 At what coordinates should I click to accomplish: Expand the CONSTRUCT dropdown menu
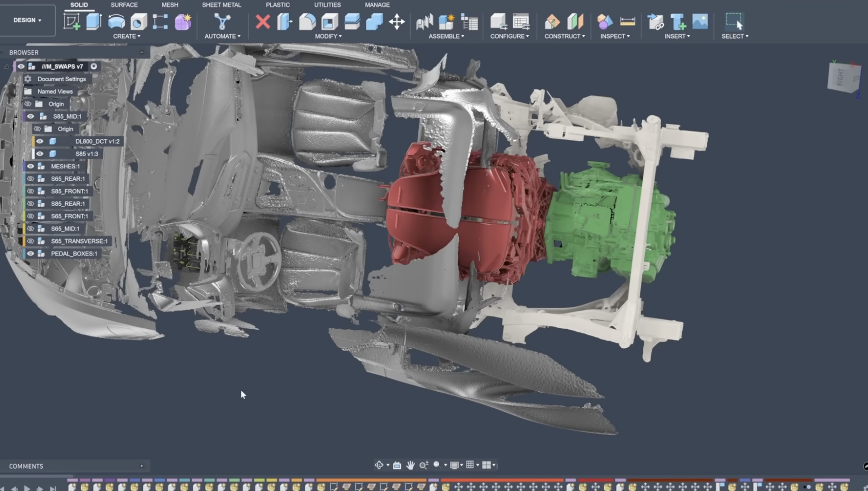[564, 36]
